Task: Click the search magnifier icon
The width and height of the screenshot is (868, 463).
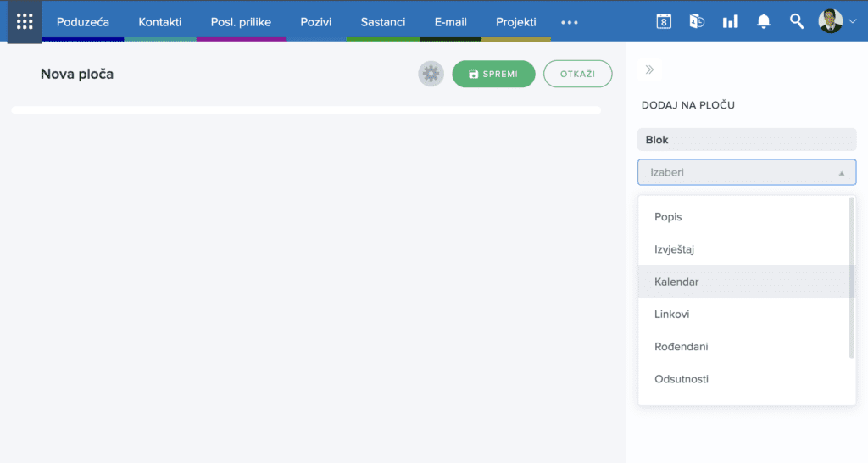Action: click(x=797, y=22)
